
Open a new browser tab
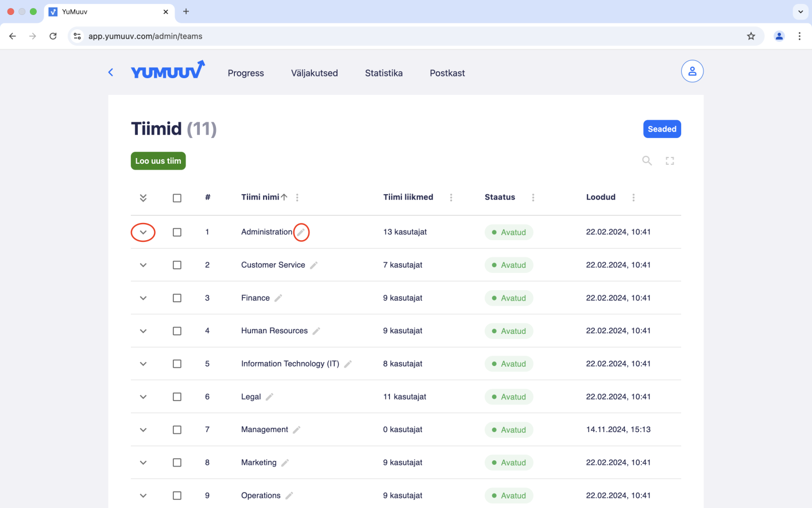pyautogui.click(x=186, y=11)
